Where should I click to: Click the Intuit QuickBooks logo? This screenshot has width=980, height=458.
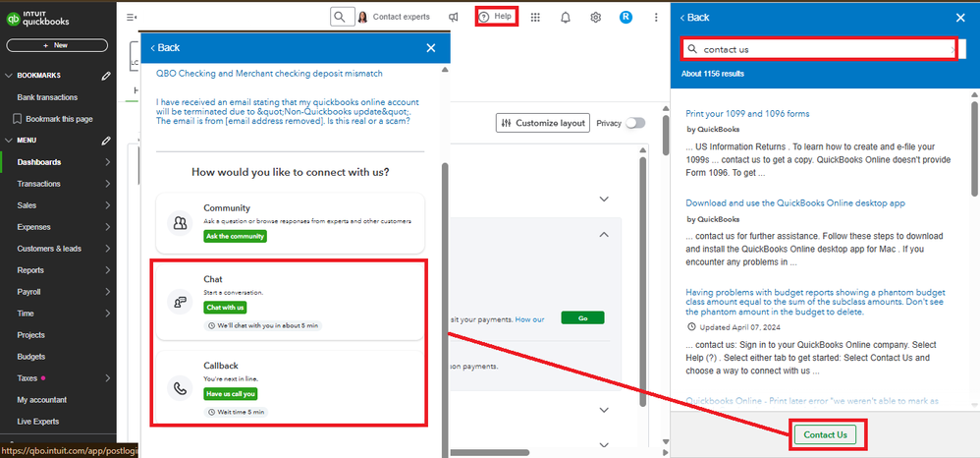(37, 19)
